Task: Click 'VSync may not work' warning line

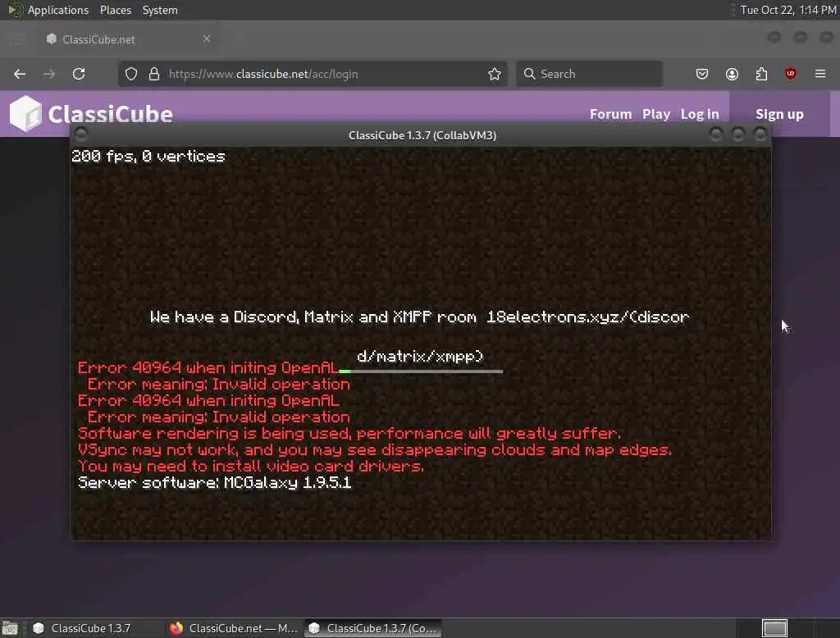Action: click(x=374, y=450)
